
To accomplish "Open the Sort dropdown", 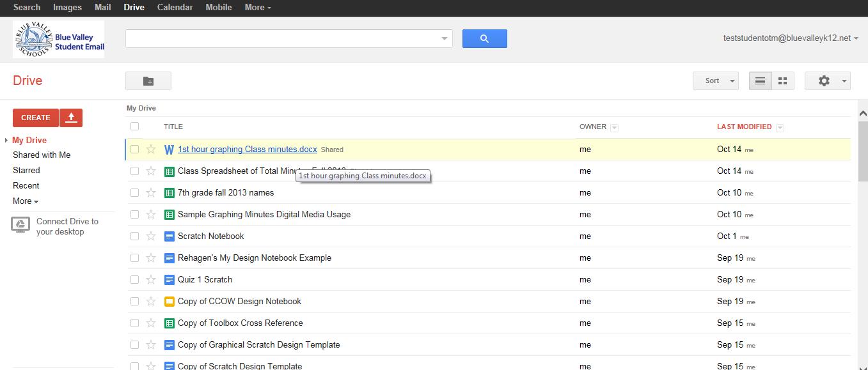I will coord(716,81).
